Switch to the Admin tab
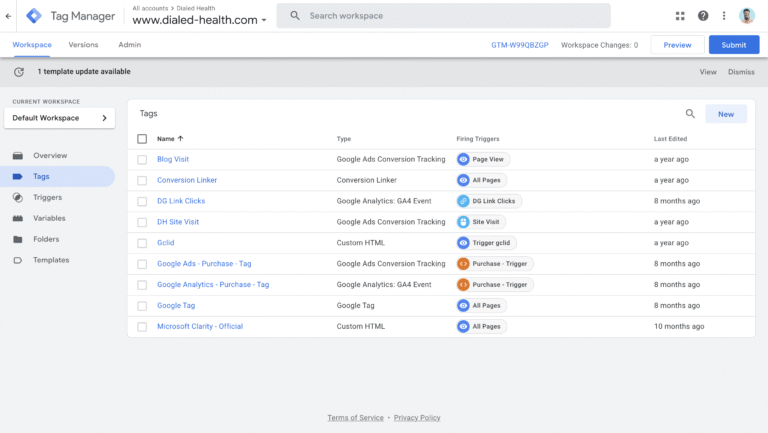This screenshot has height=433, width=768. [129, 45]
